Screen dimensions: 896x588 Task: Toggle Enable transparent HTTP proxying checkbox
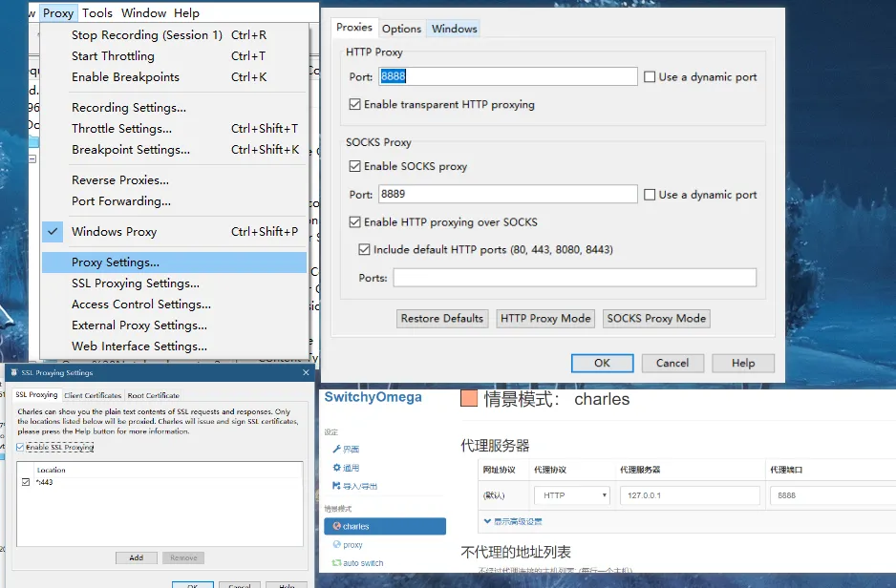[x=355, y=105]
